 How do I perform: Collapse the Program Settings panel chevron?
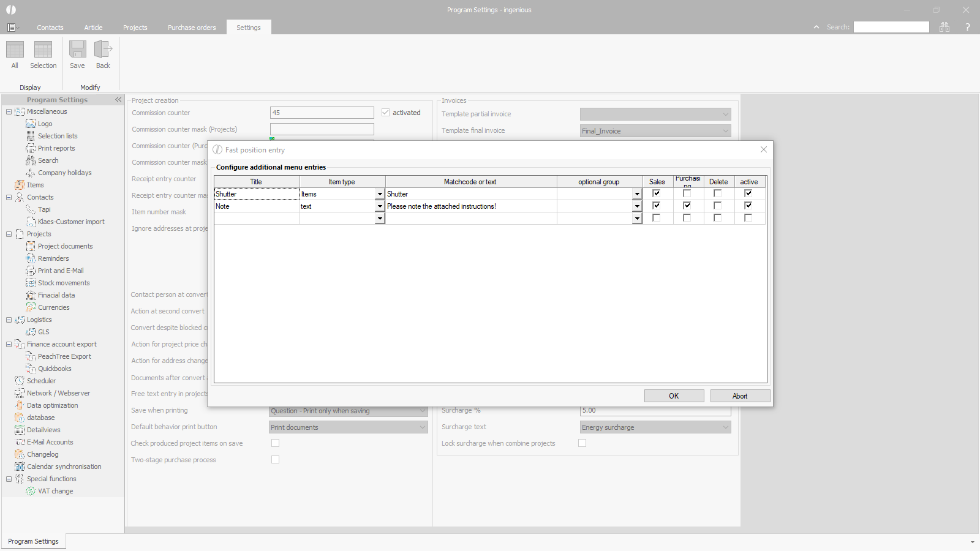pos(118,100)
